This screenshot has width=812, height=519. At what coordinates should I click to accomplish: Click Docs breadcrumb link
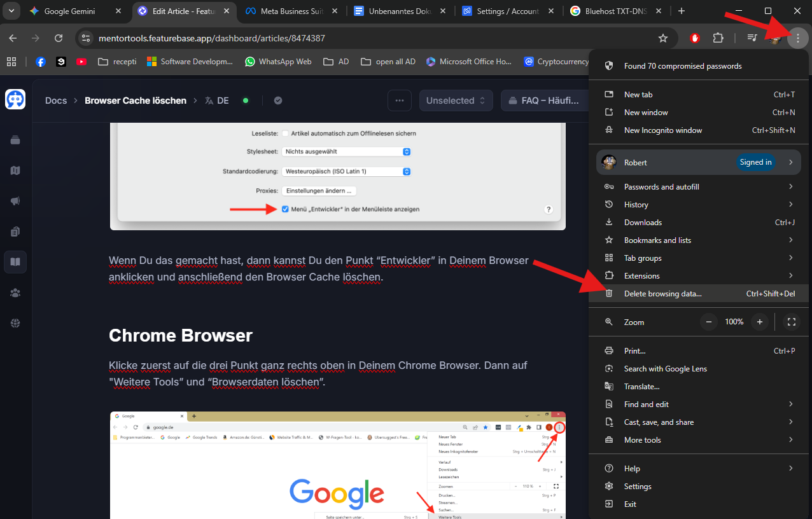(x=56, y=100)
